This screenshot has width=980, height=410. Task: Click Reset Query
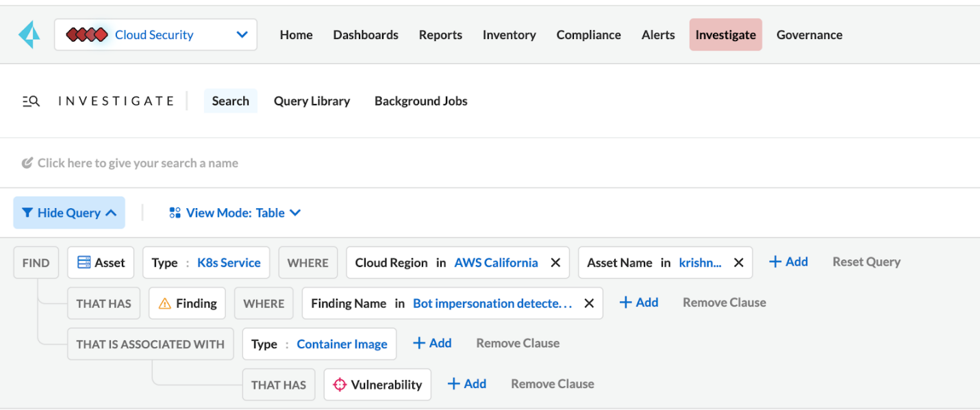(866, 261)
